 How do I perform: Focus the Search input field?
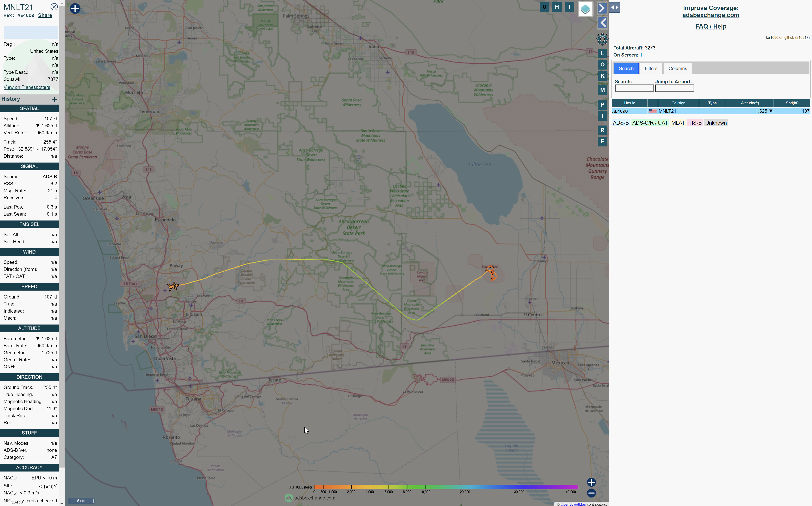[634, 88]
